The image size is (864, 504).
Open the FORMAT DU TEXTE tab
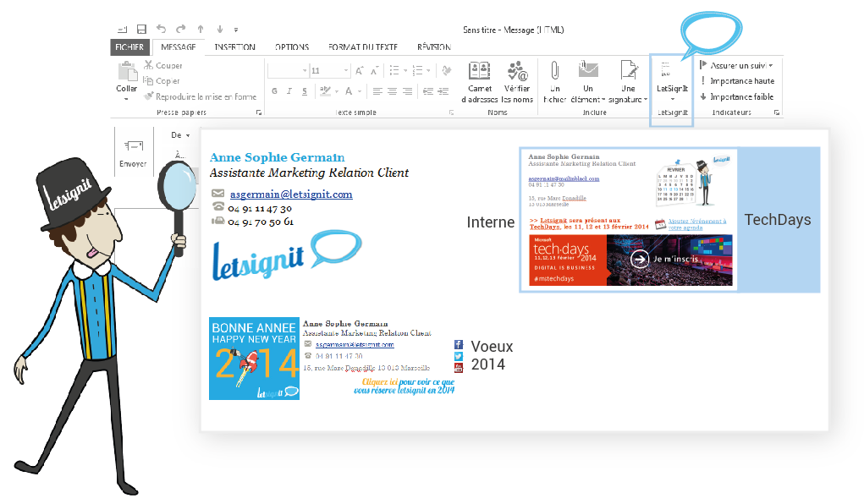(x=362, y=47)
